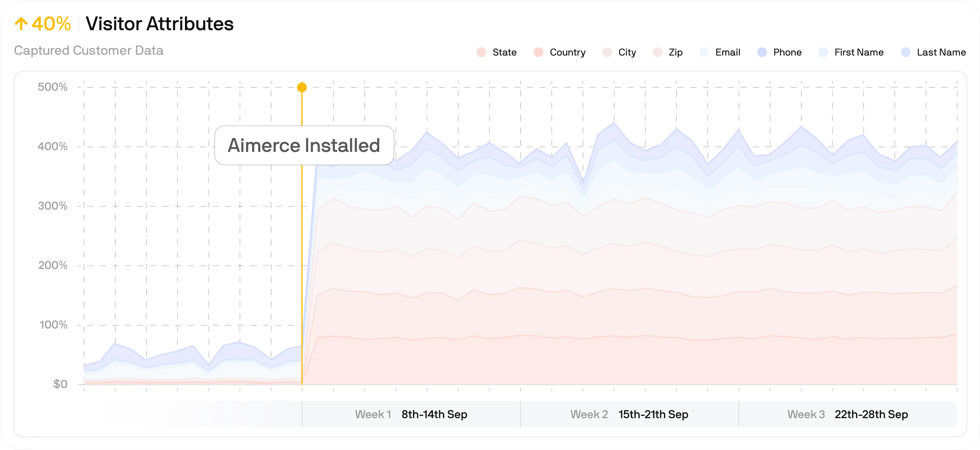This screenshot has width=980, height=450.
Task: Toggle the Last Name series label
Action: tap(941, 52)
